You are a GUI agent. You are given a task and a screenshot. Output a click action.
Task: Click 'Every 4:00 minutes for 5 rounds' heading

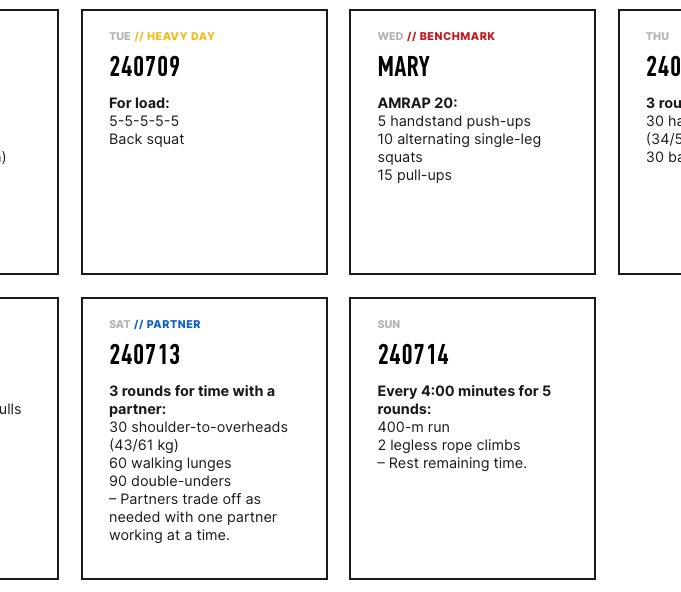coord(464,400)
